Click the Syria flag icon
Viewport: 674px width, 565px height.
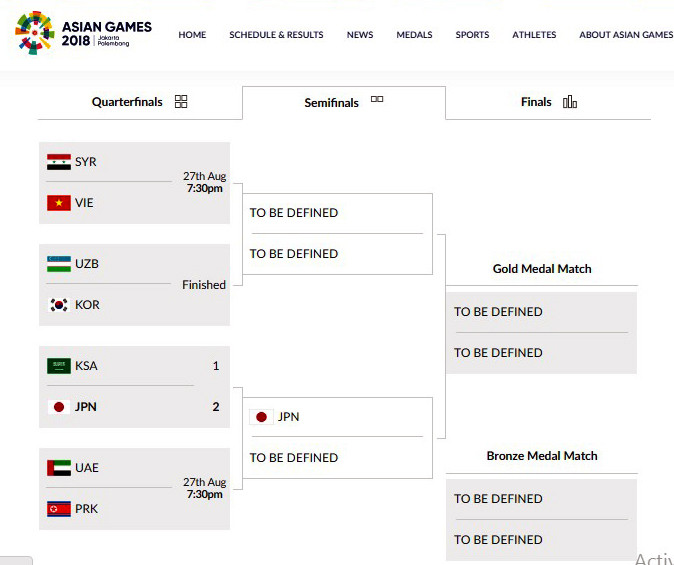tap(59, 162)
